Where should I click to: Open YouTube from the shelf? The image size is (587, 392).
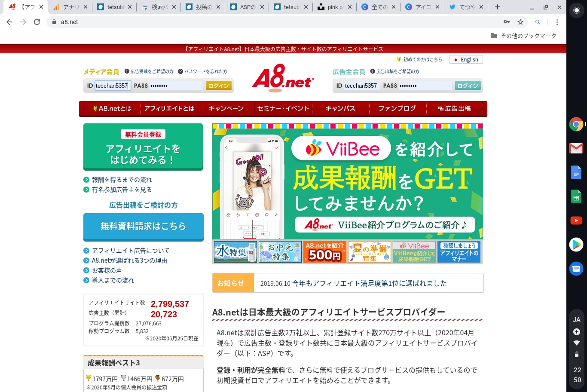576,220
